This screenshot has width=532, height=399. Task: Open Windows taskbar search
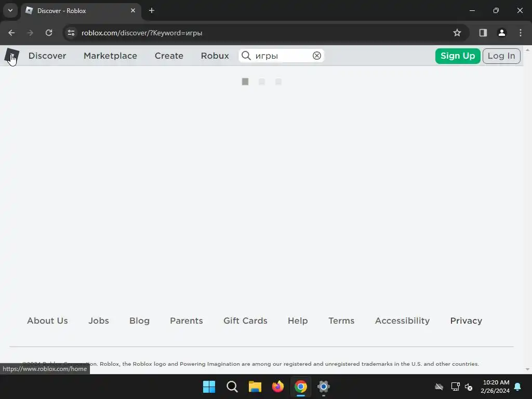click(232, 387)
